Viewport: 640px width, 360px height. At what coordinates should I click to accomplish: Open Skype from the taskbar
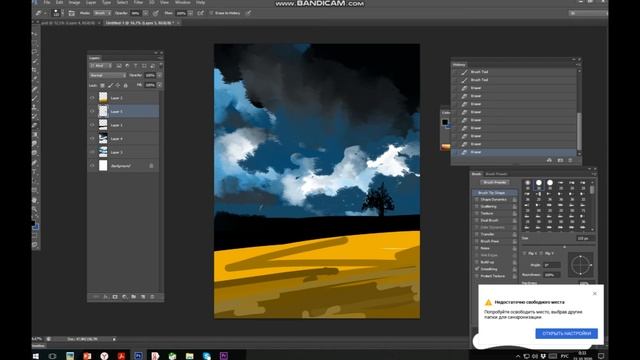pyautogui.click(x=207, y=356)
